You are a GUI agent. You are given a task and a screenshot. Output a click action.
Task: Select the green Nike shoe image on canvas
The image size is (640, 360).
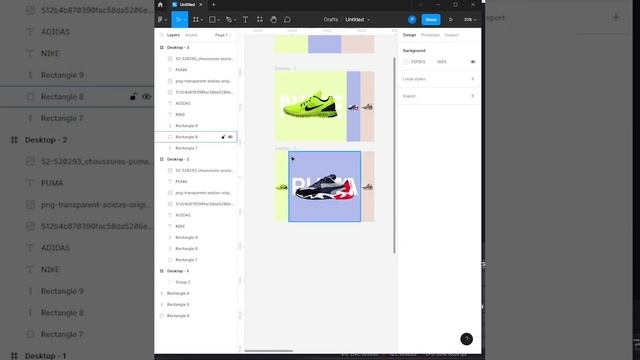(x=311, y=106)
